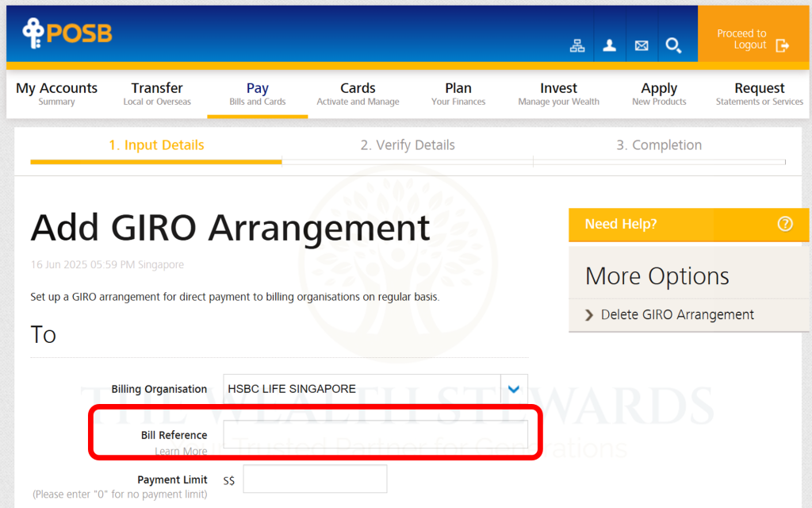Viewport: 812px width, 508px height.
Task: Expand the Billing Organisation dropdown arrow
Action: click(x=514, y=389)
